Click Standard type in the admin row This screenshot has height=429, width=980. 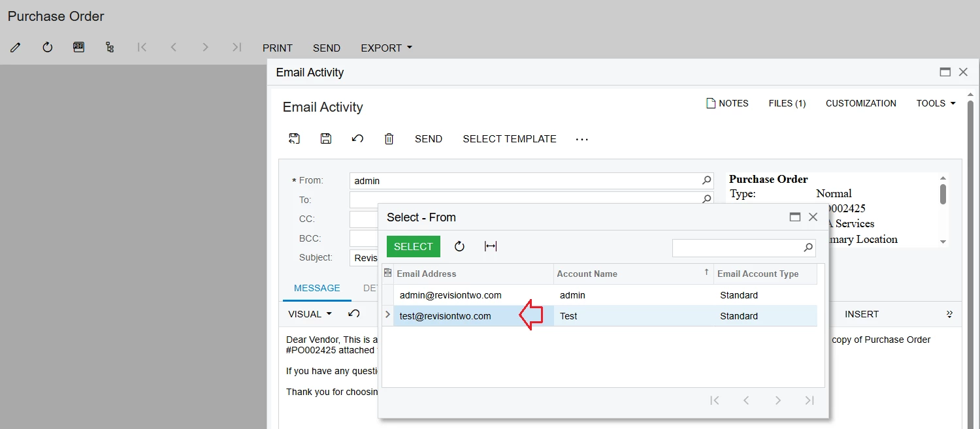click(739, 295)
